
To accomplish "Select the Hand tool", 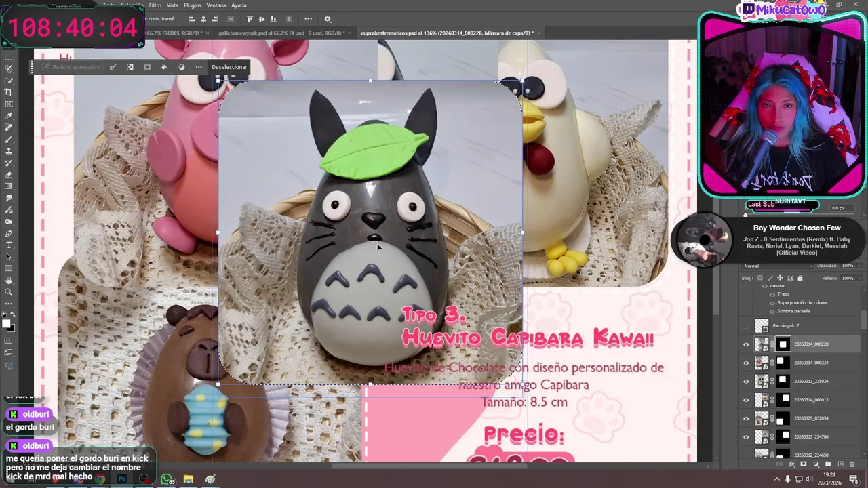I will [9, 280].
